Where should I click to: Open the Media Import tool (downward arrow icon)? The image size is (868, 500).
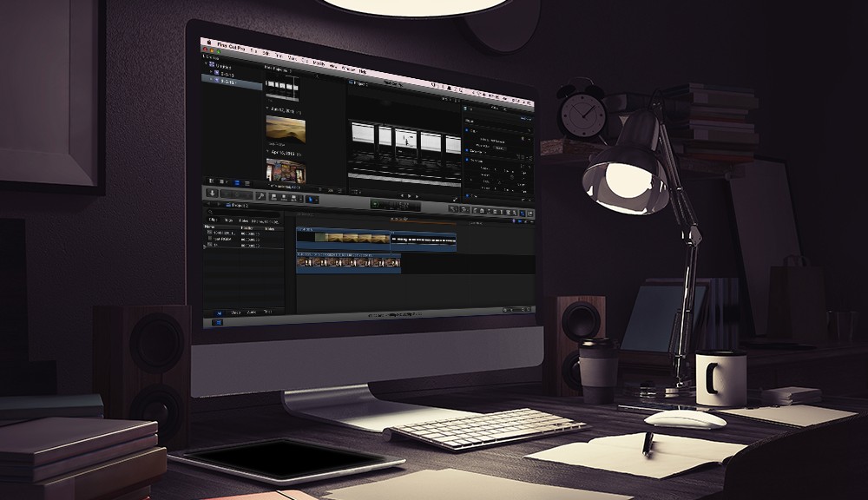point(212,194)
